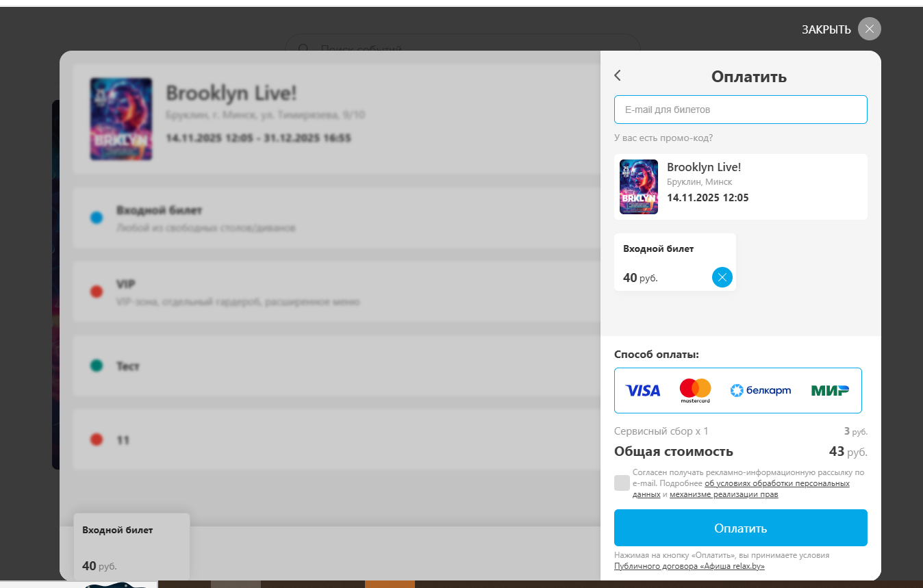
Task: Open the механизме реализации прав link
Action: [x=724, y=494]
